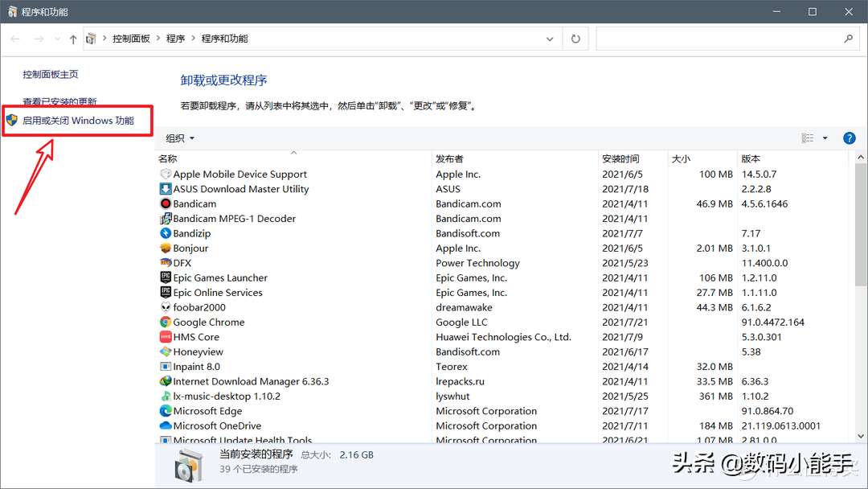Select the lx-music-desktop icon
The image size is (868, 489).
pyautogui.click(x=166, y=396)
